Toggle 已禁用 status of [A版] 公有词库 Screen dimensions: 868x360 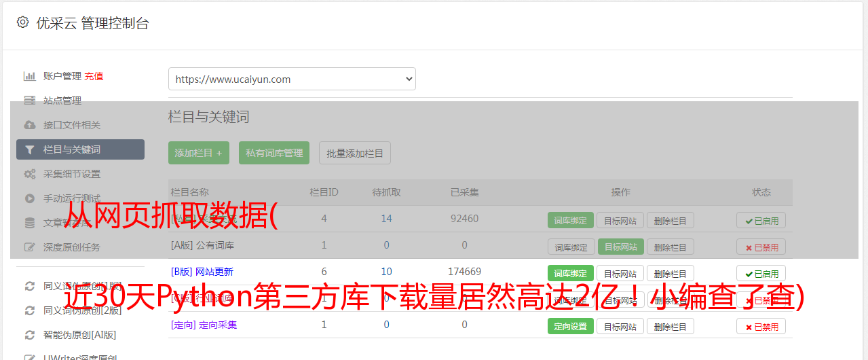click(x=761, y=247)
